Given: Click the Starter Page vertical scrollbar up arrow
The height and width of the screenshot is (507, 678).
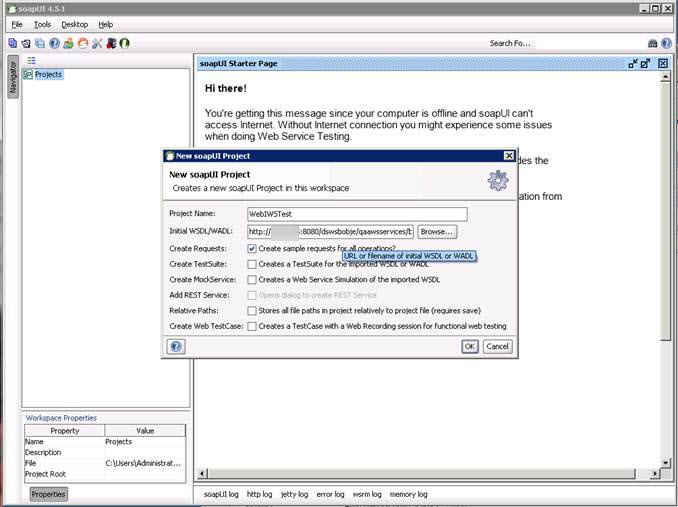Looking at the screenshot, I should point(665,77).
